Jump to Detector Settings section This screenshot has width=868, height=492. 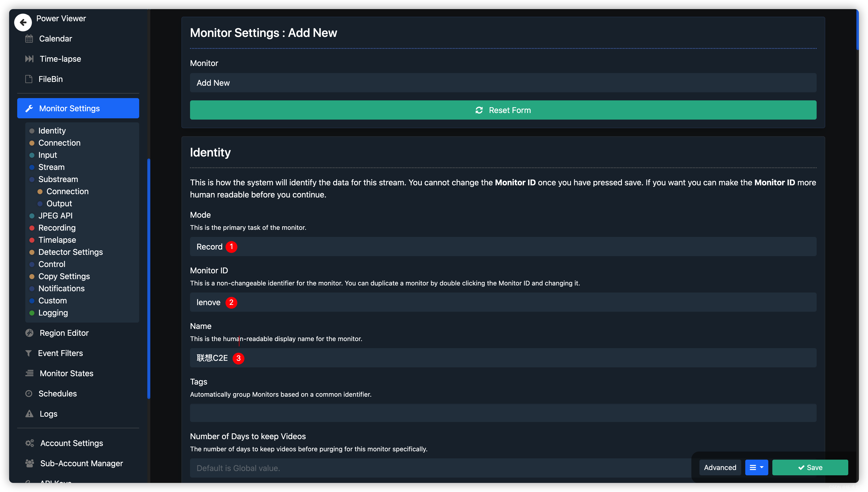70,252
